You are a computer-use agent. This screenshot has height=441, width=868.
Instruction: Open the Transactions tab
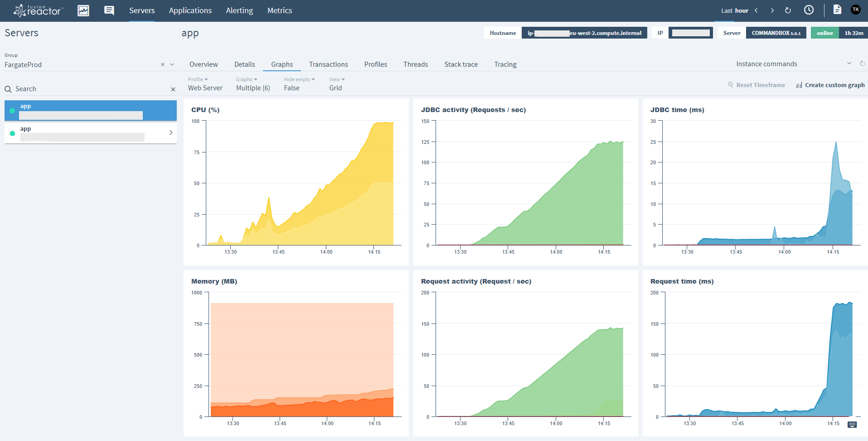coord(329,64)
